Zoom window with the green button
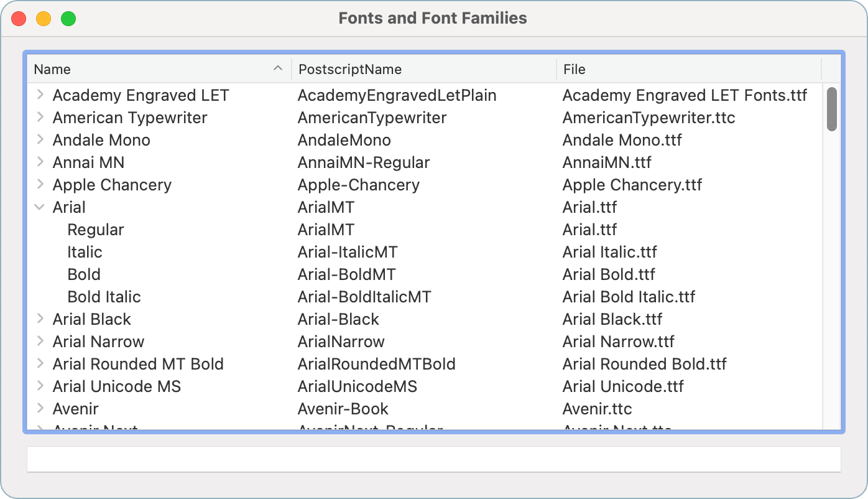Viewport: 868px width, 499px height. 68,19
